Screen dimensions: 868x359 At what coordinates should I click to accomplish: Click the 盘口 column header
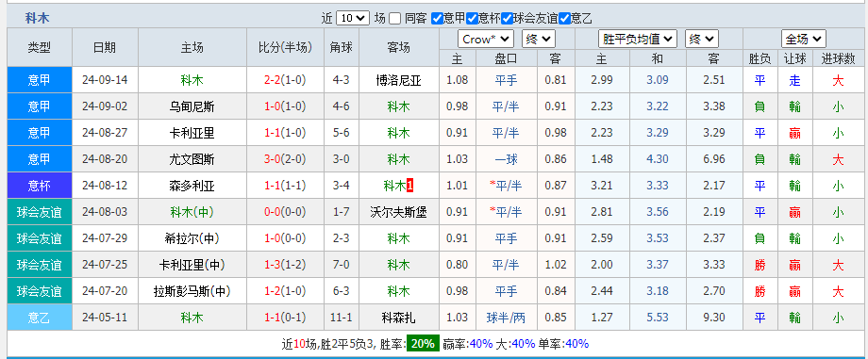point(506,58)
